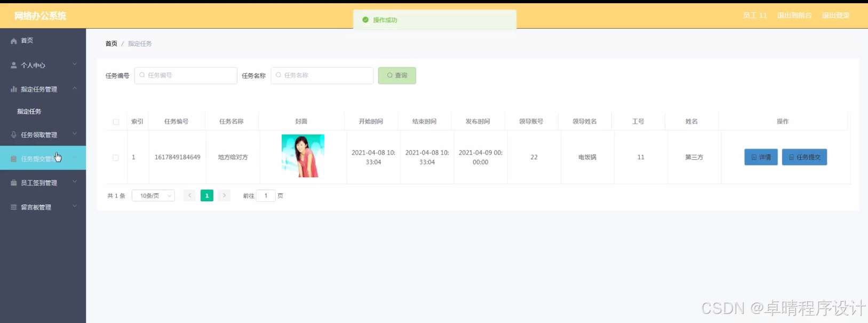Click the search icon in 任务名称 field
Viewport: 868px width, 323px height.
click(278, 75)
